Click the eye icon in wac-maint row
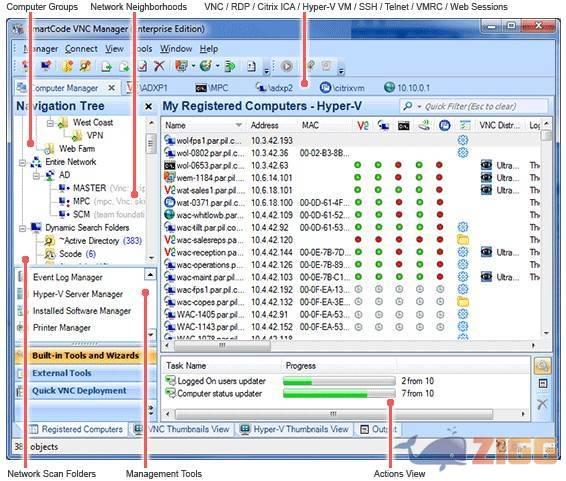The image size is (566, 481). 486,277
